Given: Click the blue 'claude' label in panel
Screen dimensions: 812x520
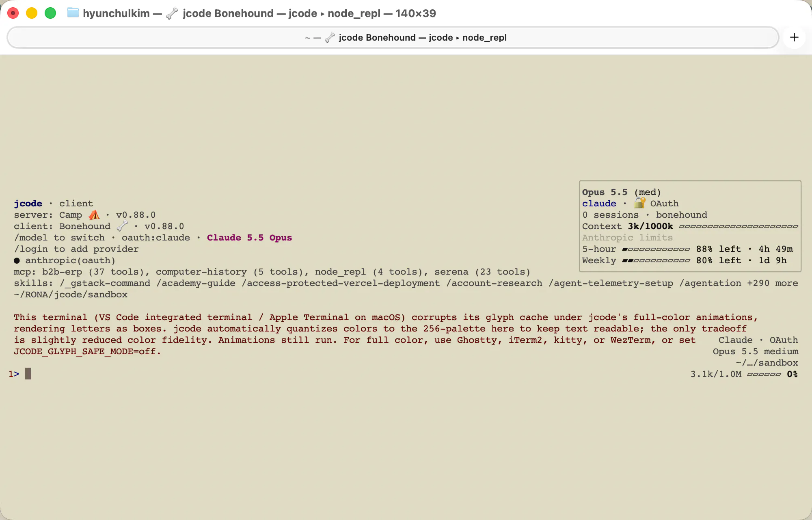Looking at the screenshot, I should [x=599, y=204].
